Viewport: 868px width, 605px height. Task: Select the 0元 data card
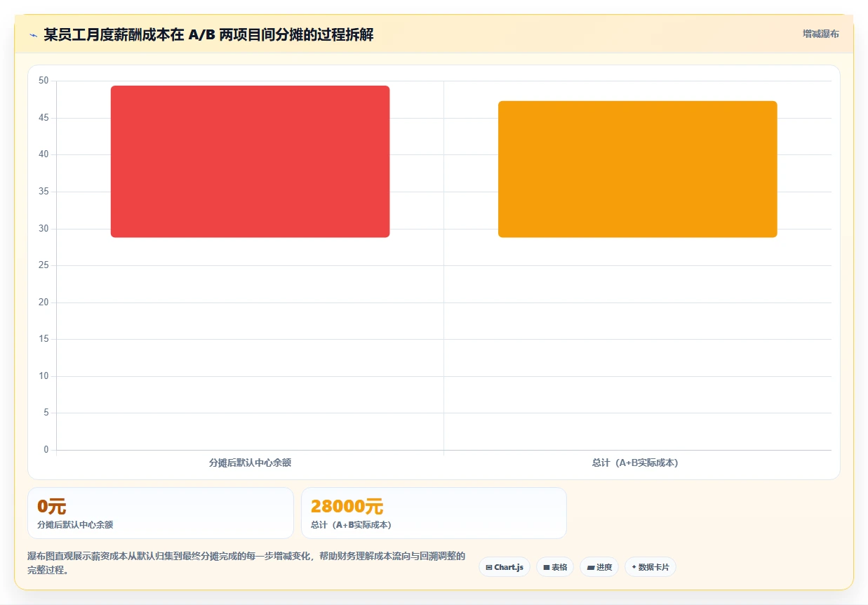tap(160, 513)
